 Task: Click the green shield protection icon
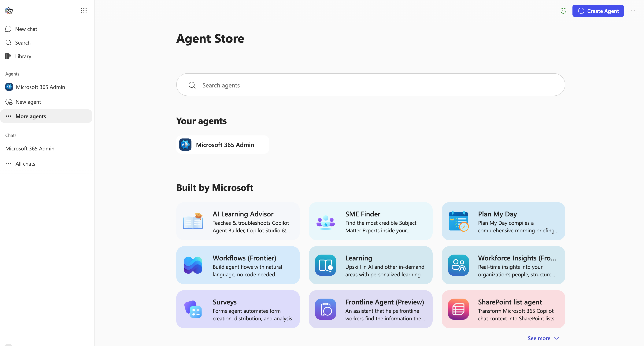[563, 11]
